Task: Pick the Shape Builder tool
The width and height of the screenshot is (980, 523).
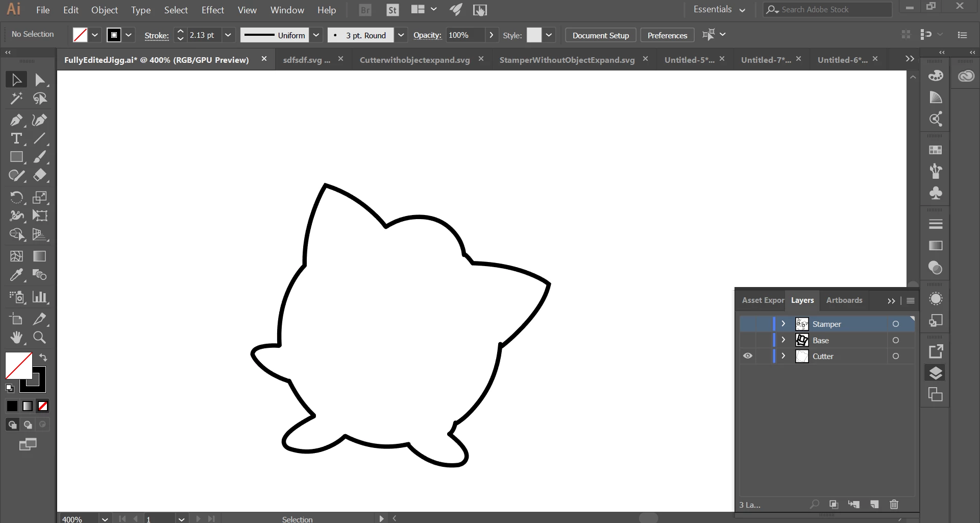Action: [16, 234]
